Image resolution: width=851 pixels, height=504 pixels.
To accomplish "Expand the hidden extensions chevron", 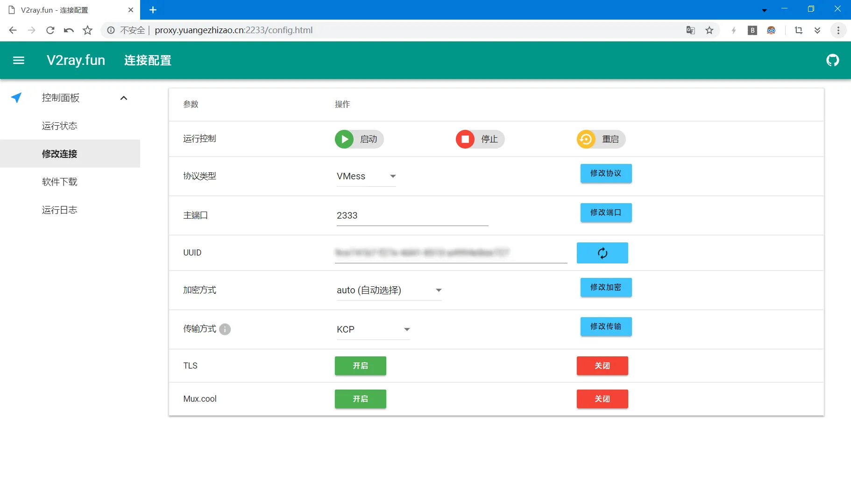I will click(x=817, y=30).
